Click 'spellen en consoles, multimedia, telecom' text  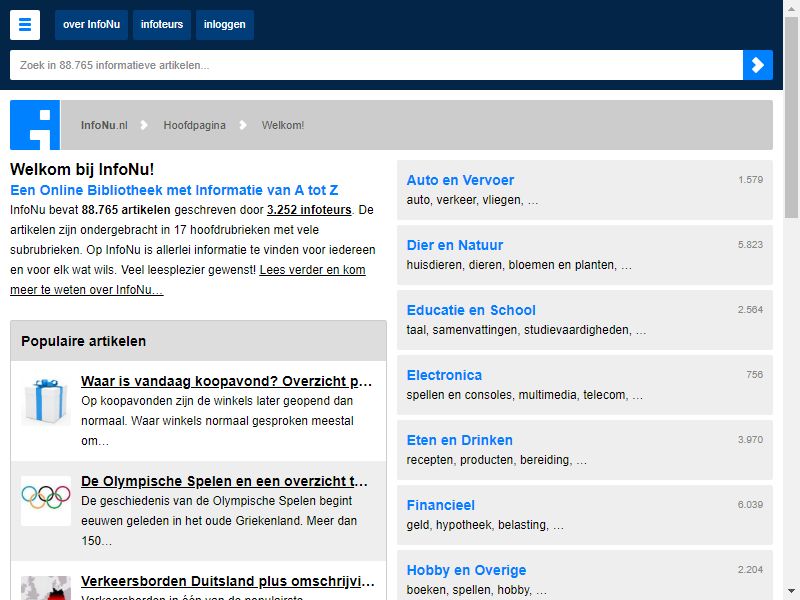524,395
